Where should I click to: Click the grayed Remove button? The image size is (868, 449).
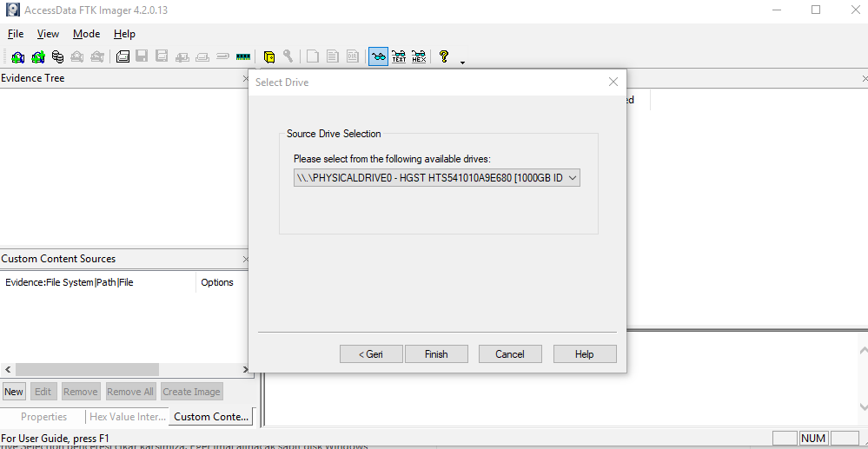pyautogui.click(x=80, y=392)
